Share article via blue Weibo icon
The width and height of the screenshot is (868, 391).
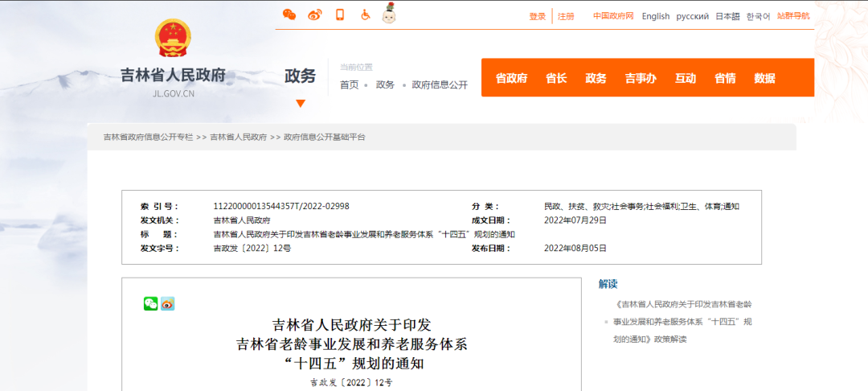(167, 303)
